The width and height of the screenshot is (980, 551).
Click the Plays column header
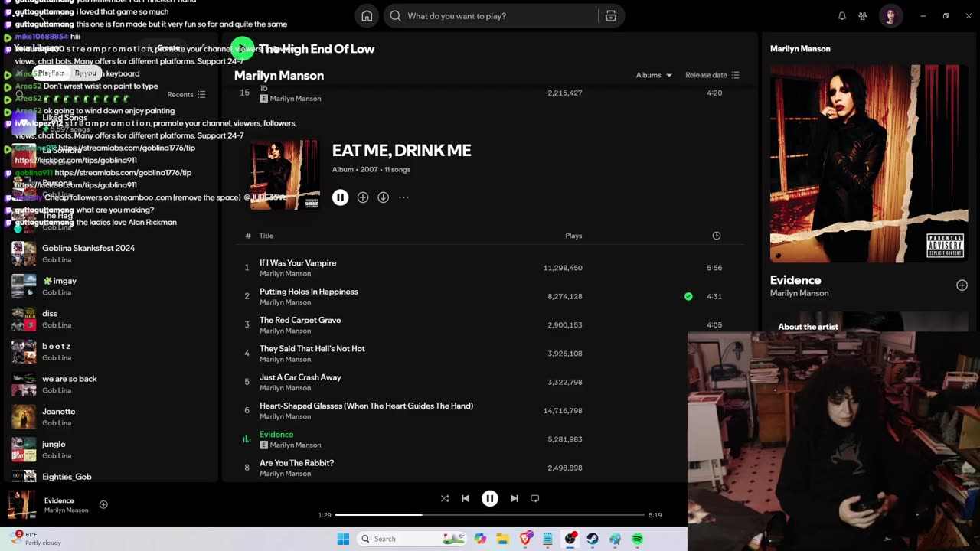573,236
